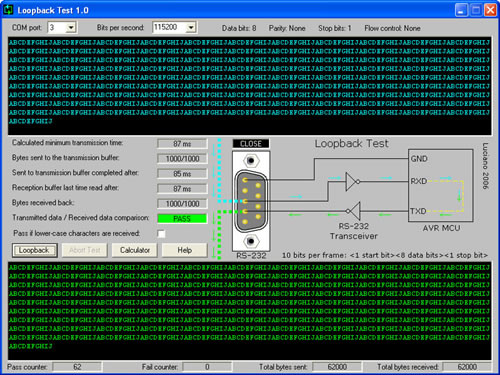
Task: Click the Pass counter value 62
Action: [x=77, y=367]
